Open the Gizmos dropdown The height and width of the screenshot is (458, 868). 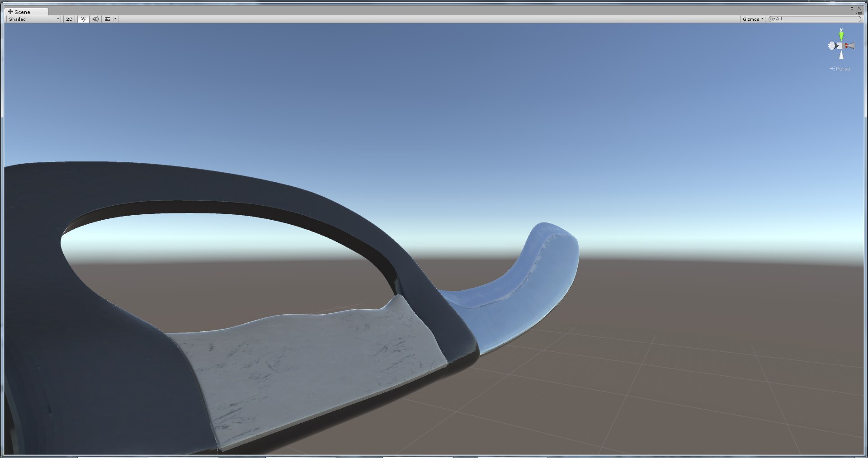tap(753, 19)
